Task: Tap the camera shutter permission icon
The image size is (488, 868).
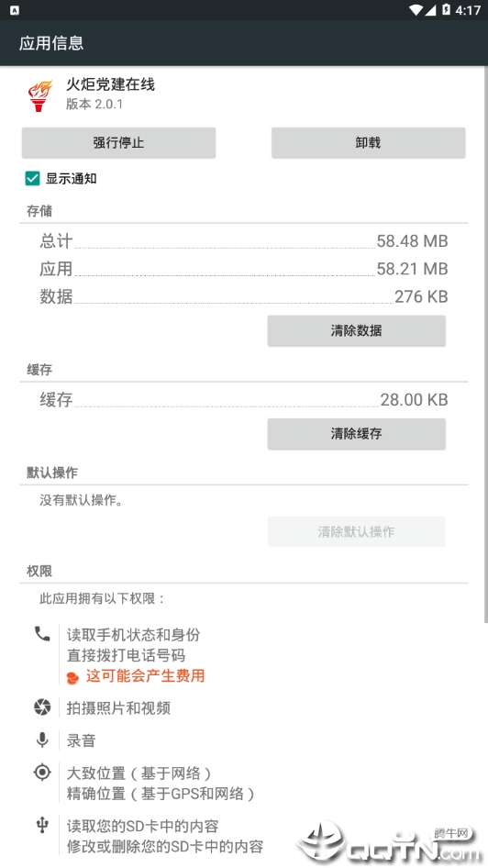Action: click(x=42, y=707)
